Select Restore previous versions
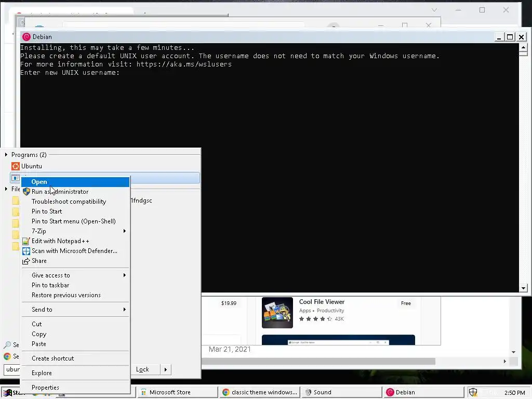 [75, 295]
